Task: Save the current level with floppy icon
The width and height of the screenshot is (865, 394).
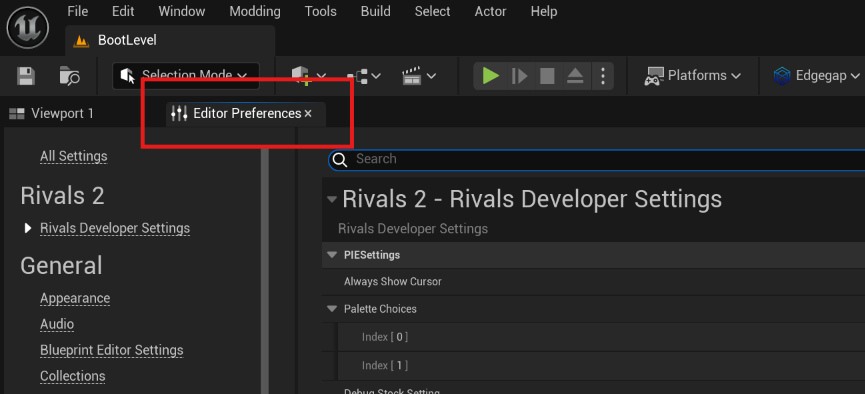Action: (x=26, y=76)
